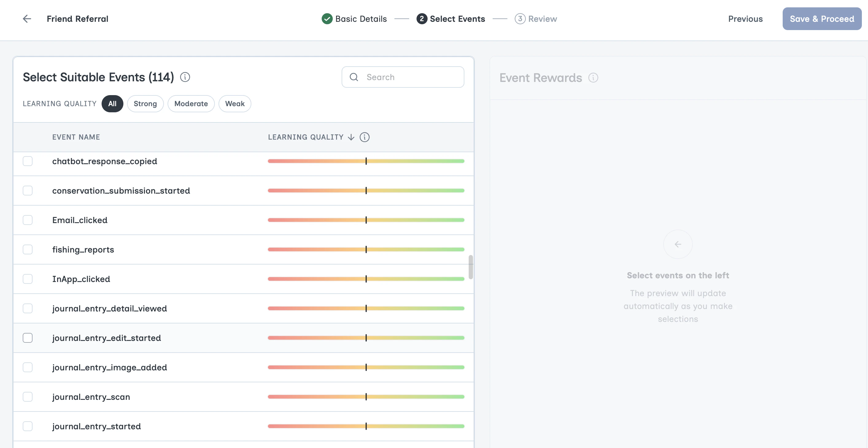Click the Save & Proceed button
The image size is (868, 448).
point(821,19)
